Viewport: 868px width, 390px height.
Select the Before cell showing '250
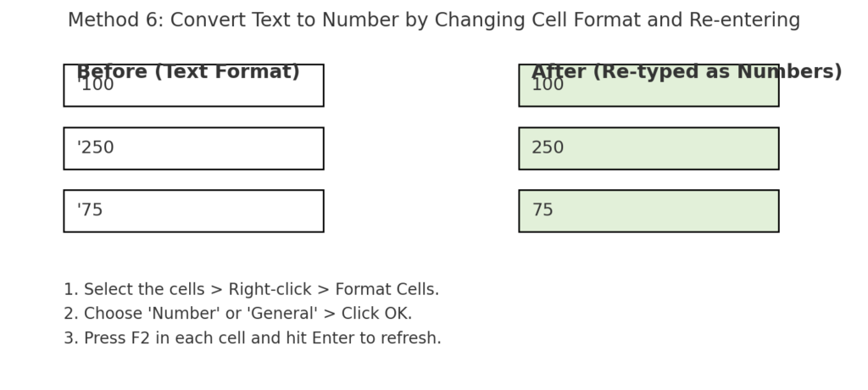(x=193, y=148)
